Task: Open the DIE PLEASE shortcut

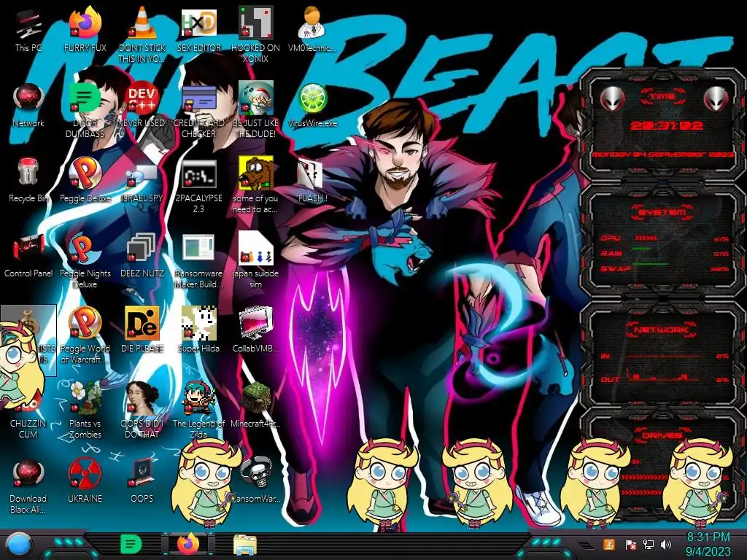Action: (x=142, y=331)
